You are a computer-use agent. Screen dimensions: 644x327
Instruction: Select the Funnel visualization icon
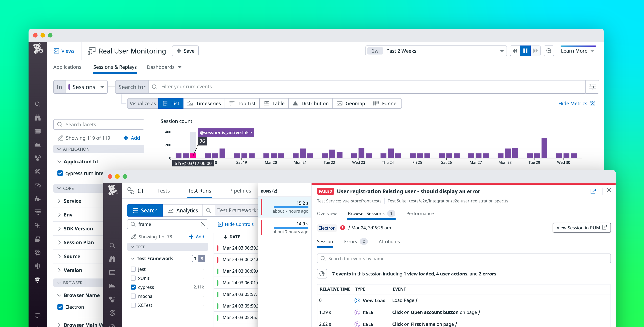[376, 103]
